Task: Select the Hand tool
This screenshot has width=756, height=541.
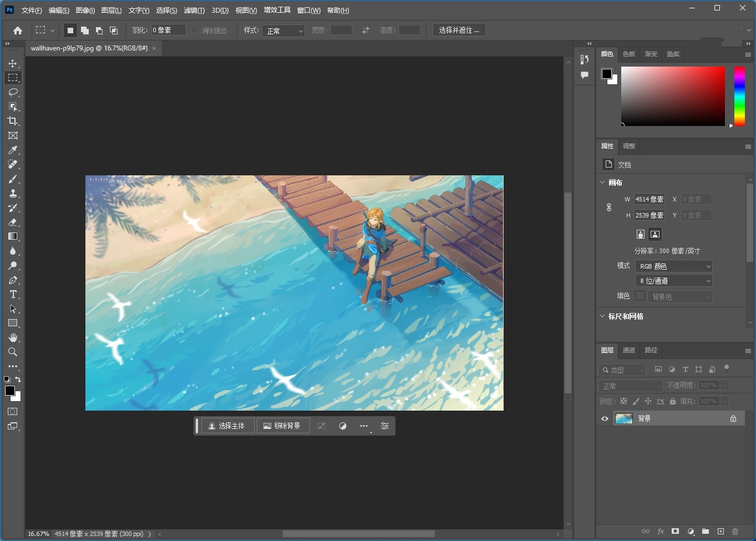Action: pyautogui.click(x=13, y=337)
